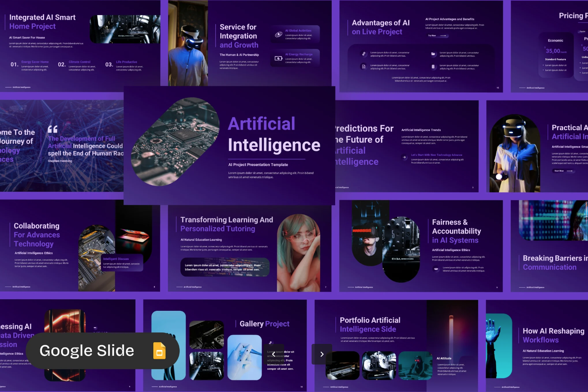
Task: Click the robotic hand gallery image
Action: click(x=245, y=357)
